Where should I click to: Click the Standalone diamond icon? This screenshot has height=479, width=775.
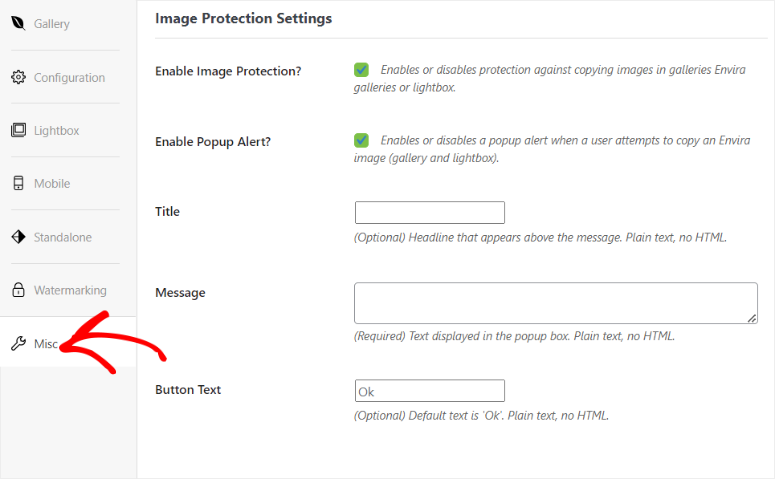click(x=18, y=237)
